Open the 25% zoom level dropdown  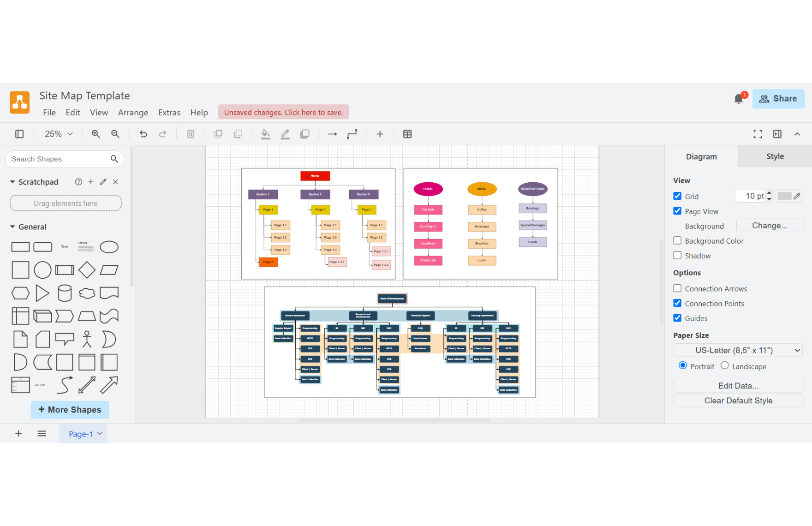coord(59,134)
